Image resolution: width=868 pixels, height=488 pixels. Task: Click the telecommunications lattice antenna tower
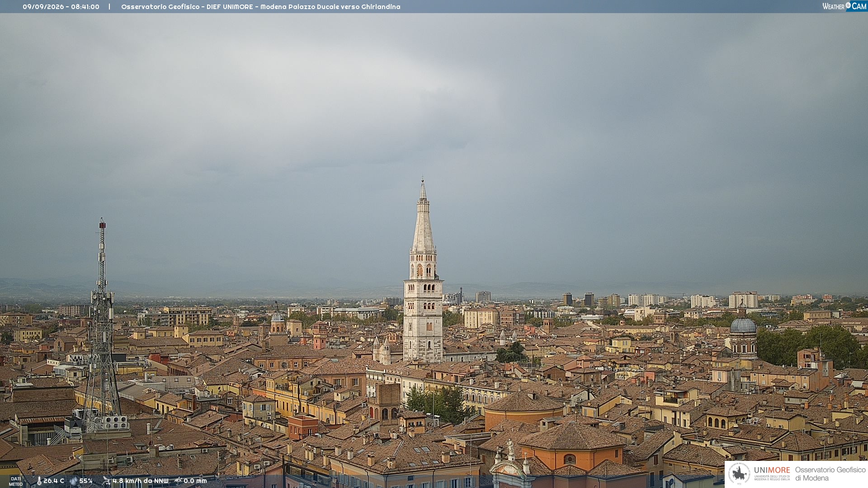(x=102, y=325)
